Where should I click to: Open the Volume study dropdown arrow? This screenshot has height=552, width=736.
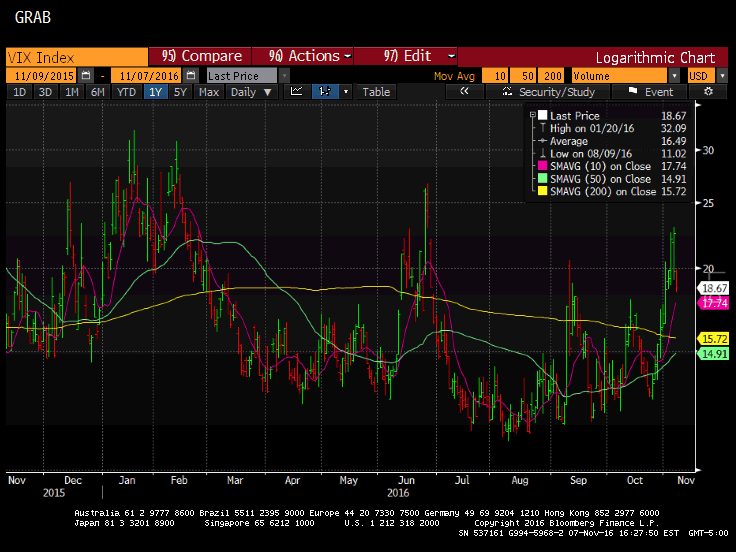(674, 76)
